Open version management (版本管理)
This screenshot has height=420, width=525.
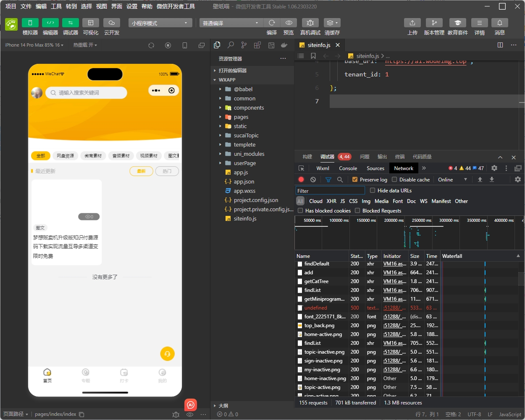click(x=434, y=23)
